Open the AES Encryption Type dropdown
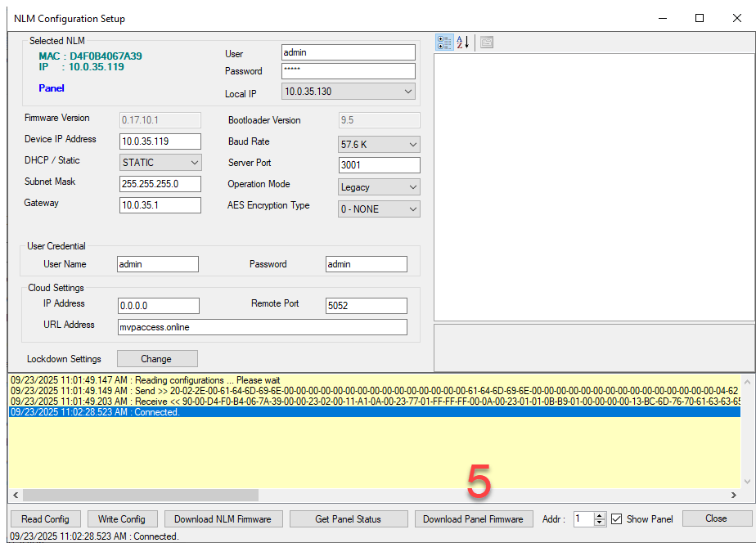Viewport: 756px width, 543px height. click(412, 209)
